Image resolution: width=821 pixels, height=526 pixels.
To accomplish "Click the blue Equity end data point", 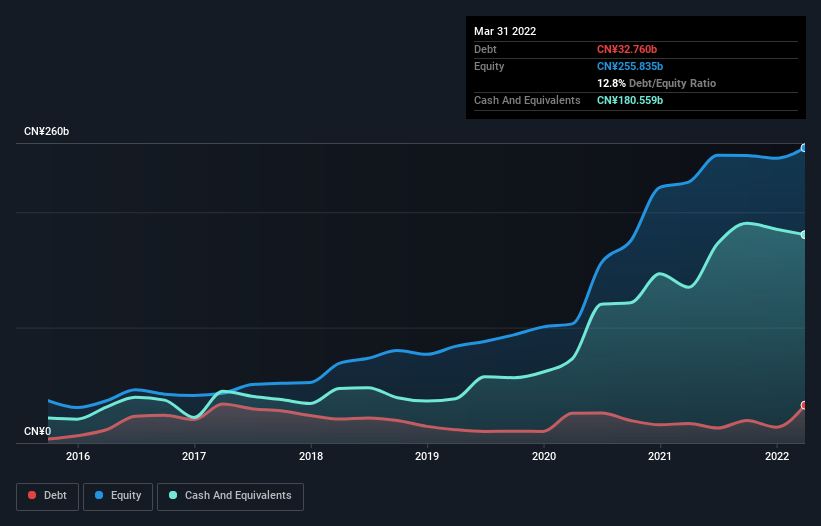I will point(804,148).
